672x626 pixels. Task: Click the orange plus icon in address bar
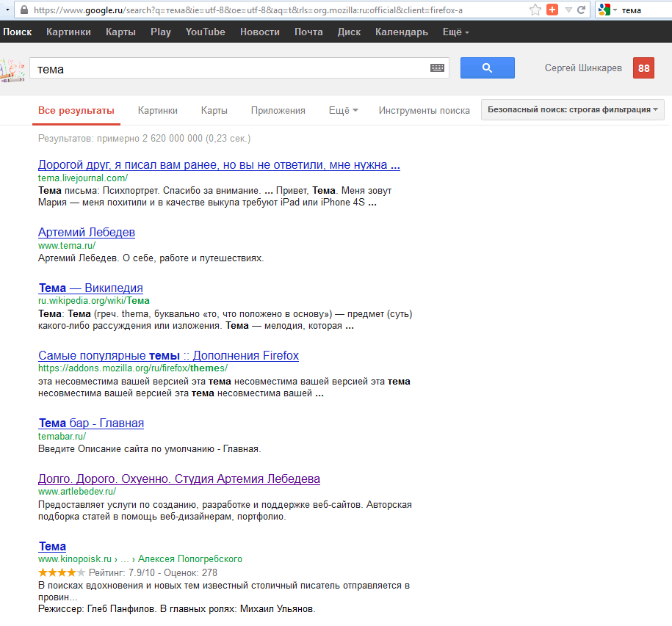pyautogui.click(x=552, y=10)
